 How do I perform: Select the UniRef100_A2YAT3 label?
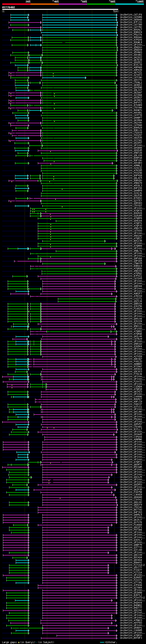(x=131, y=75)
